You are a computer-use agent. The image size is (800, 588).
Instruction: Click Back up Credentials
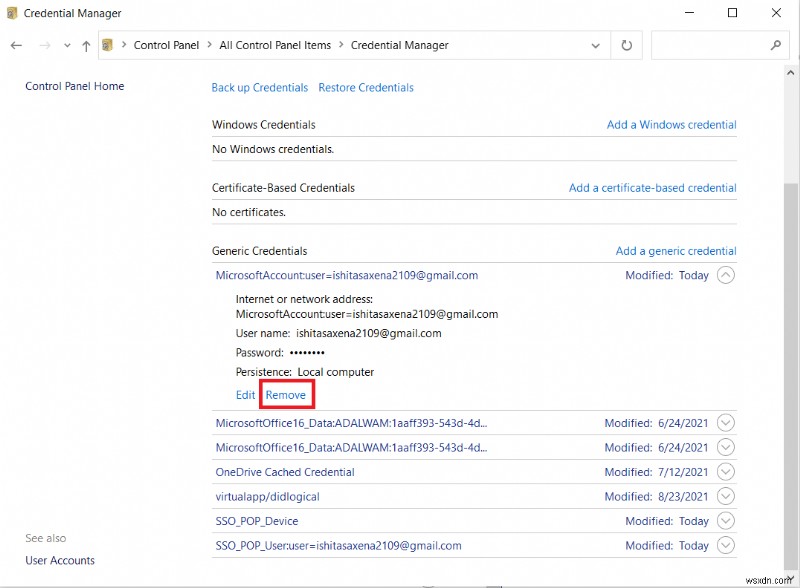point(259,87)
